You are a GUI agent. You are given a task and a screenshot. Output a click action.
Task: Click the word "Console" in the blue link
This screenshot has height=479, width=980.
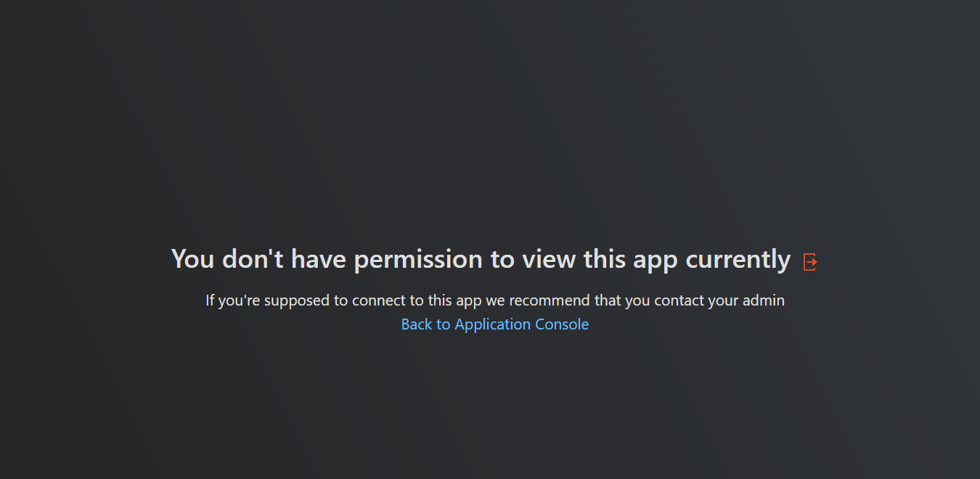point(562,324)
